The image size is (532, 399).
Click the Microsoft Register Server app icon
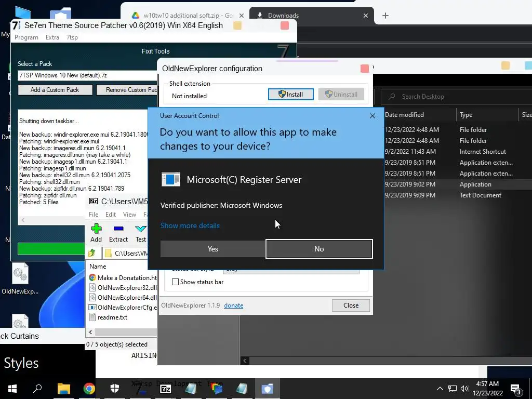coord(170,179)
